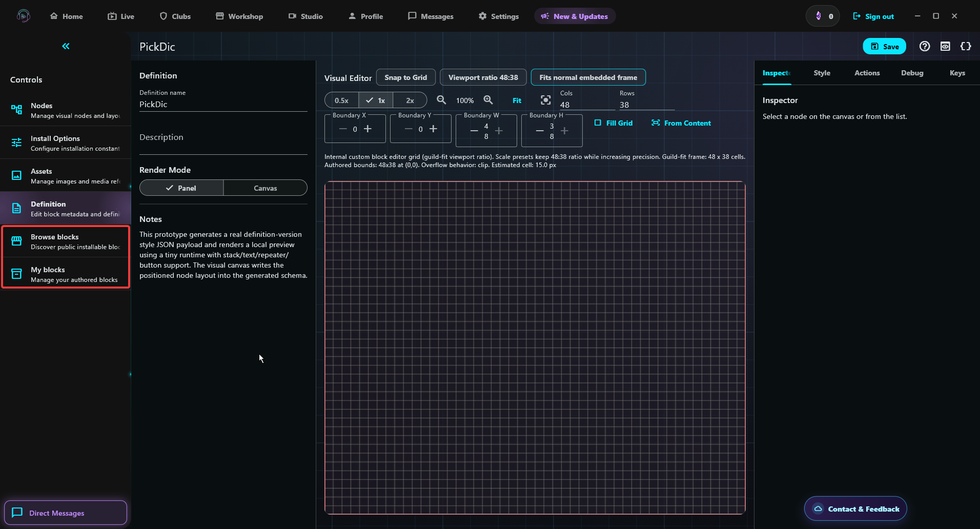Image resolution: width=980 pixels, height=529 pixels.
Task: Click the help question mark icon
Action: click(924, 47)
